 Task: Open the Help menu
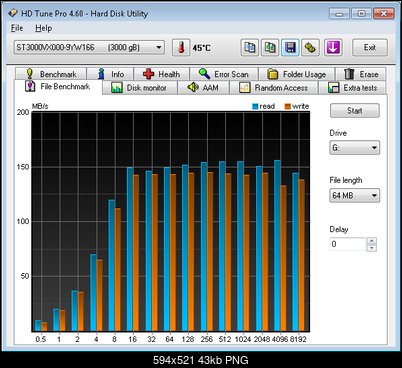coord(44,28)
